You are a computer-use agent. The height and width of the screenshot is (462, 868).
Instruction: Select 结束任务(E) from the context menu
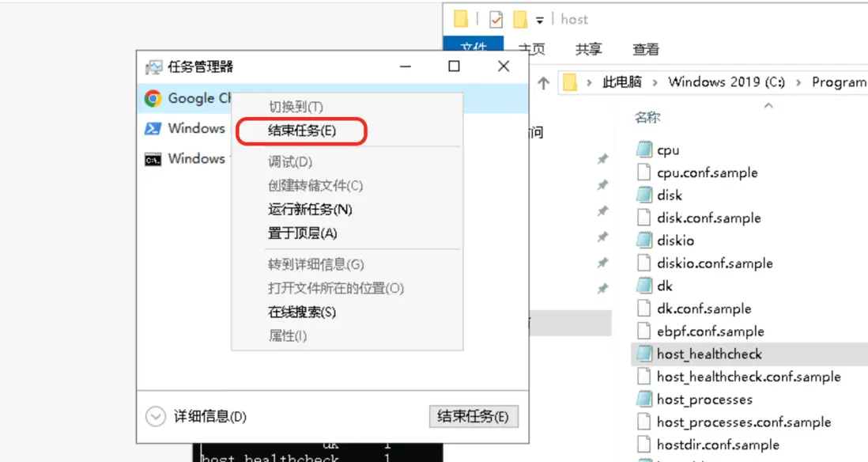(x=302, y=131)
